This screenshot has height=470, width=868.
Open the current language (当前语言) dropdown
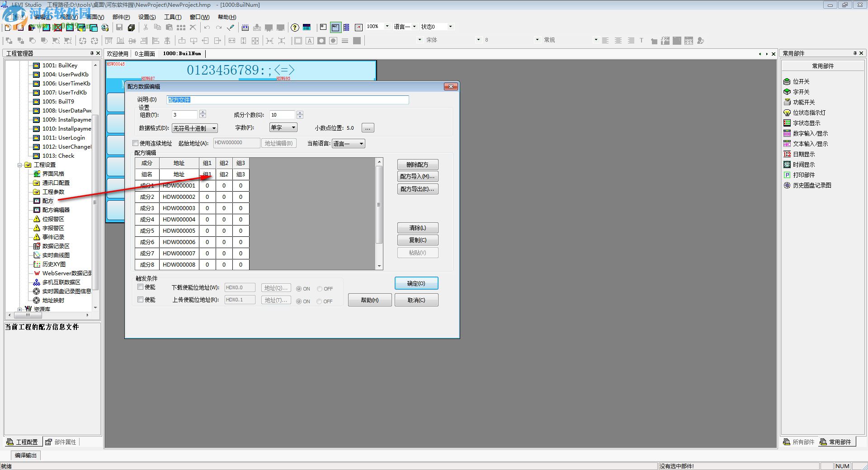tap(349, 144)
